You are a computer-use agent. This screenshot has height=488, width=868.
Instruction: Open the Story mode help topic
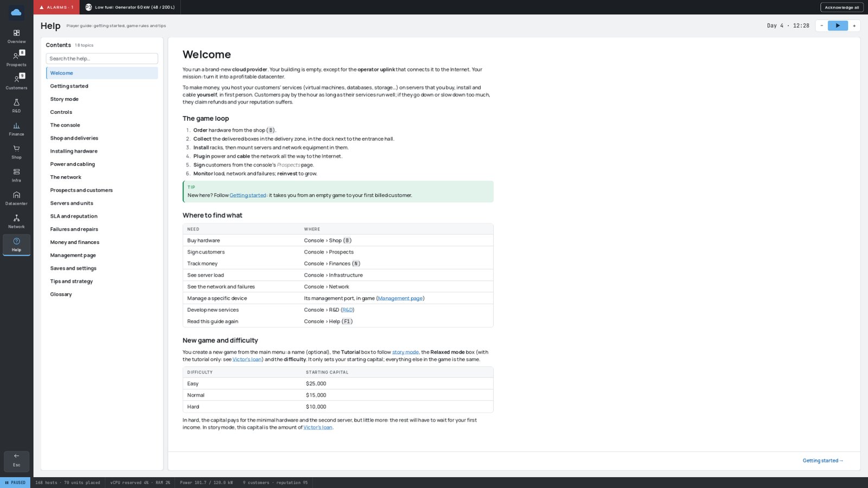102,99
